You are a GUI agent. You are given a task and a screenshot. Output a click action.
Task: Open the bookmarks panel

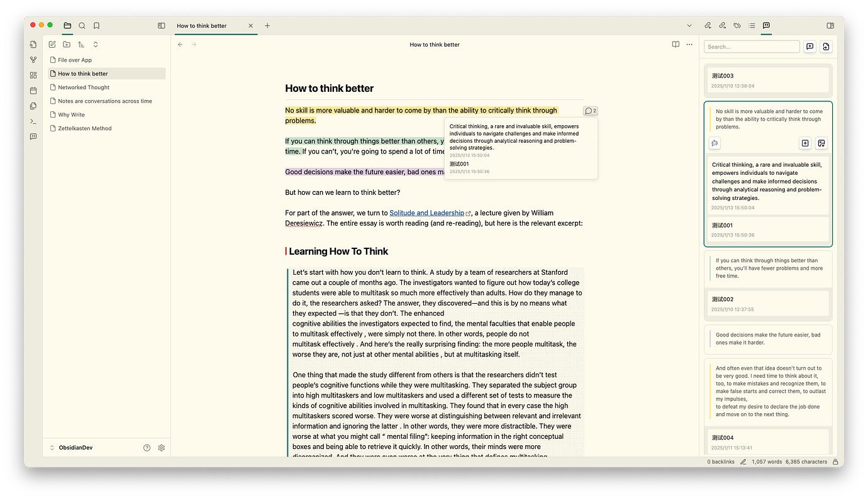[96, 26]
